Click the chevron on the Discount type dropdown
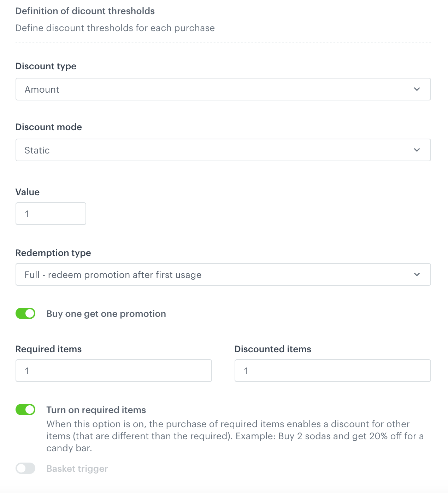 417,89
